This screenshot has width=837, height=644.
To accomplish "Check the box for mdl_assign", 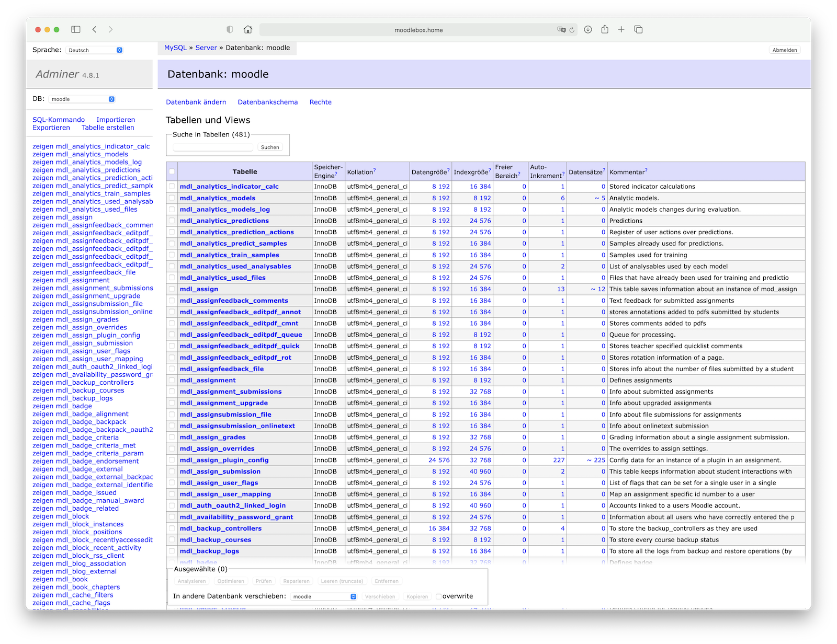I will click(x=172, y=289).
